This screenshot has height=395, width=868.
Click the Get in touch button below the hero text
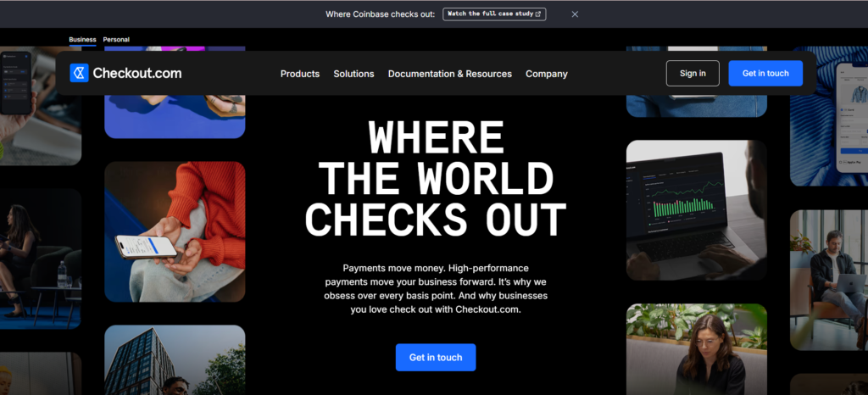coord(436,358)
